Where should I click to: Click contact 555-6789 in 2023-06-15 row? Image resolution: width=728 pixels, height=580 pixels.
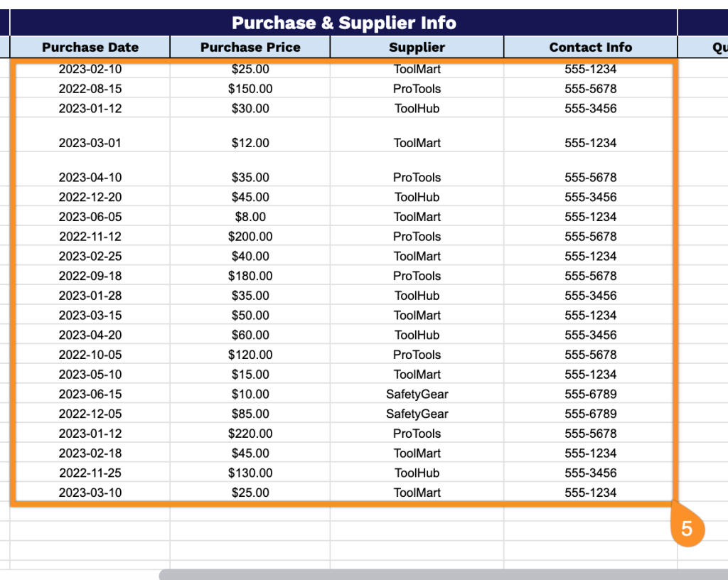(591, 394)
